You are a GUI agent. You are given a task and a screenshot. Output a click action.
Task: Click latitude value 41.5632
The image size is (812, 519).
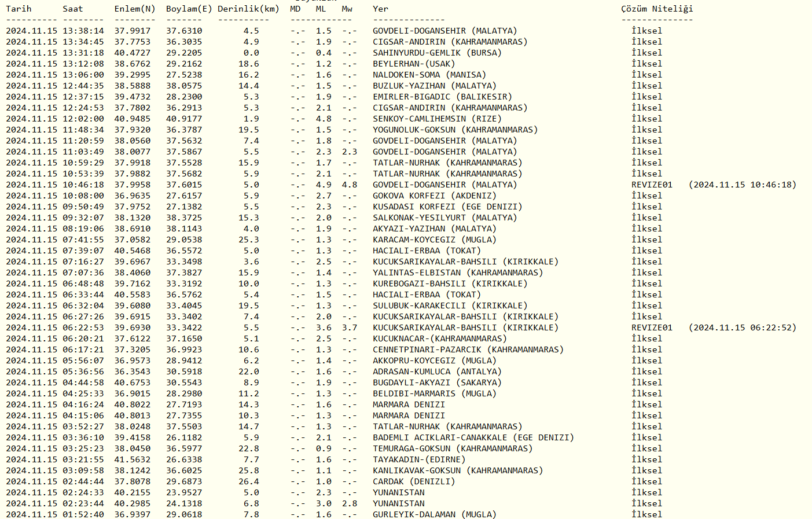pos(133,459)
